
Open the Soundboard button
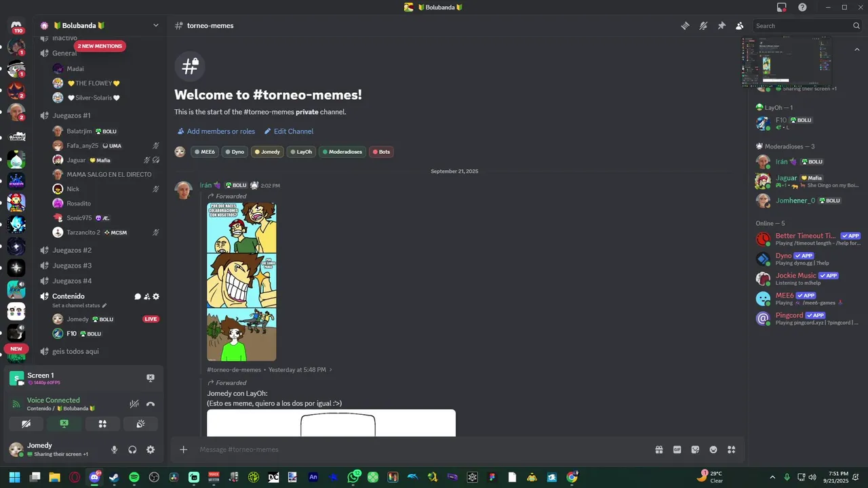[141, 424]
